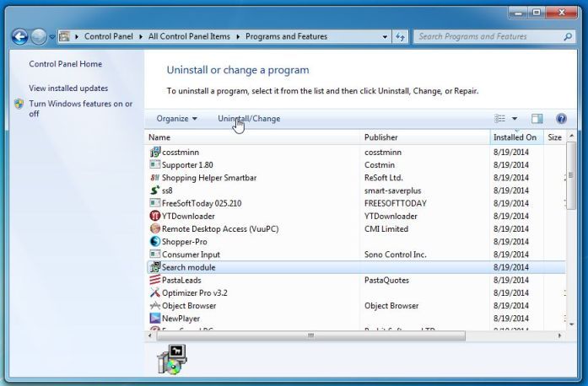Click the Windows features shield icon
The height and width of the screenshot is (386, 588).
pyautogui.click(x=19, y=104)
